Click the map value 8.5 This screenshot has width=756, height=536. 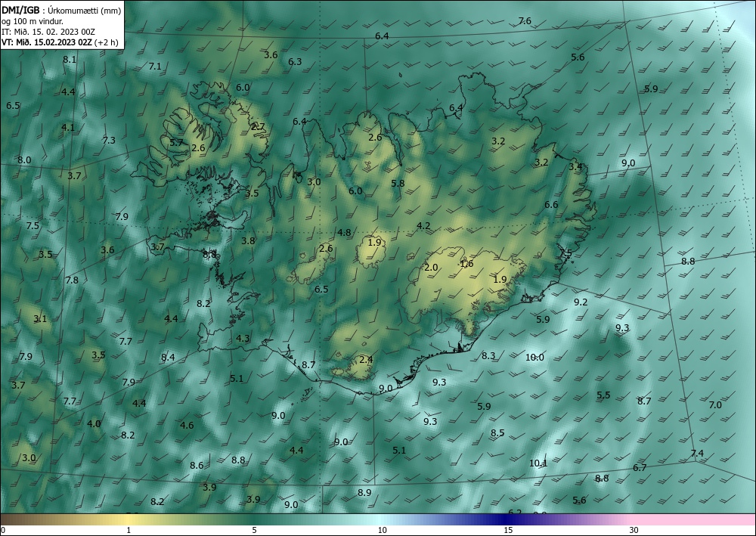pyautogui.click(x=497, y=433)
